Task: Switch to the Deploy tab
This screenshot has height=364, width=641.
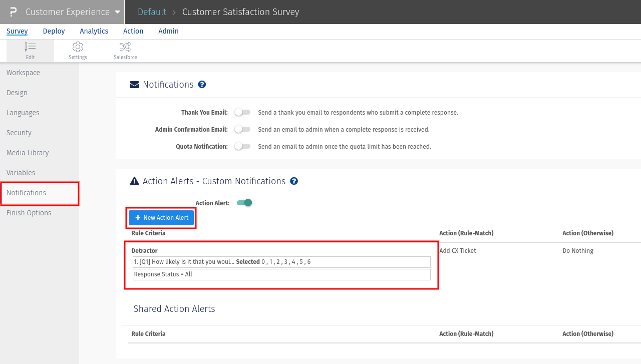Action: click(x=54, y=31)
